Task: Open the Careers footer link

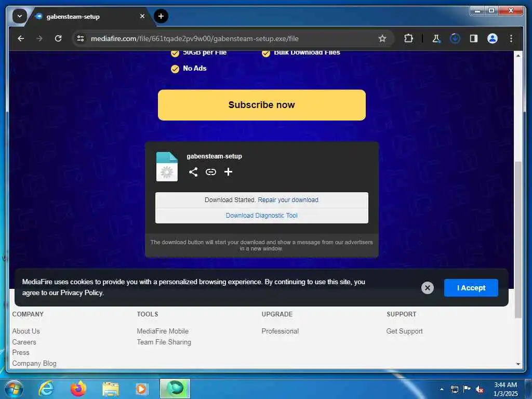Action: coord(24,342)
